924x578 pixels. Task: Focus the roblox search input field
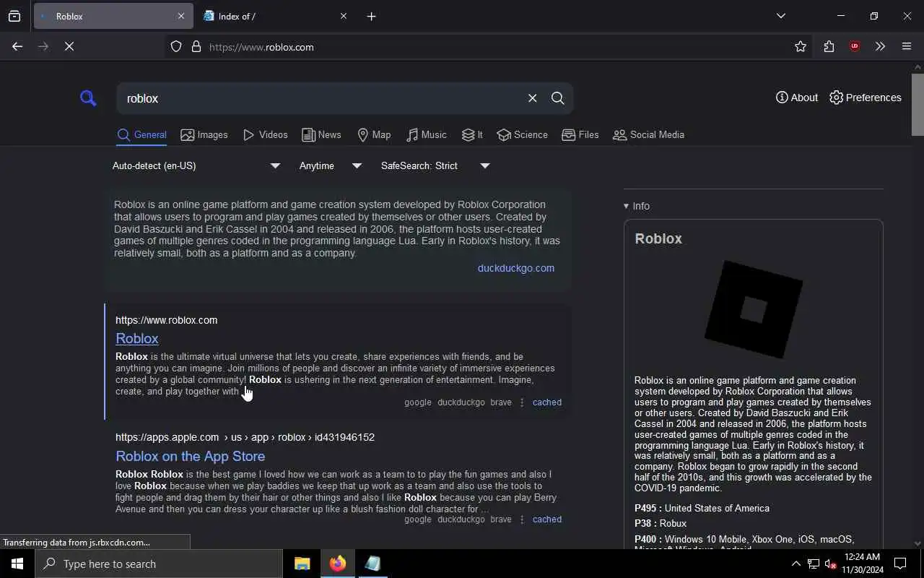321,98
